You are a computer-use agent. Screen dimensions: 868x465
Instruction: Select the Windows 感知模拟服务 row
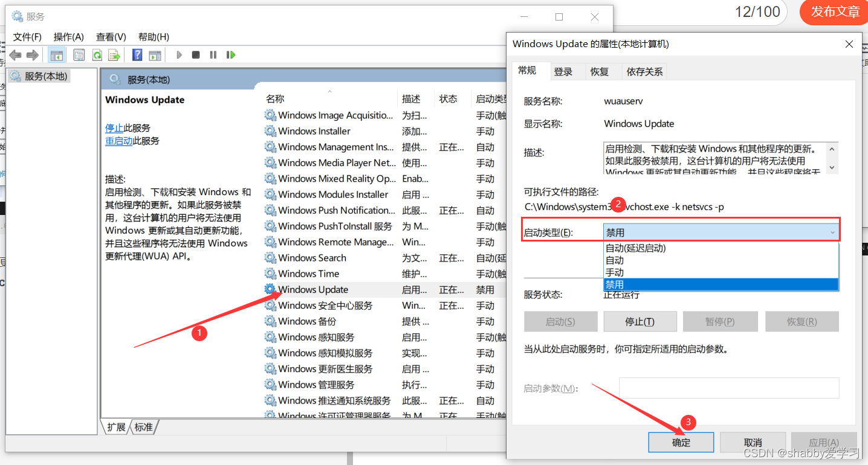pos(386,353)
